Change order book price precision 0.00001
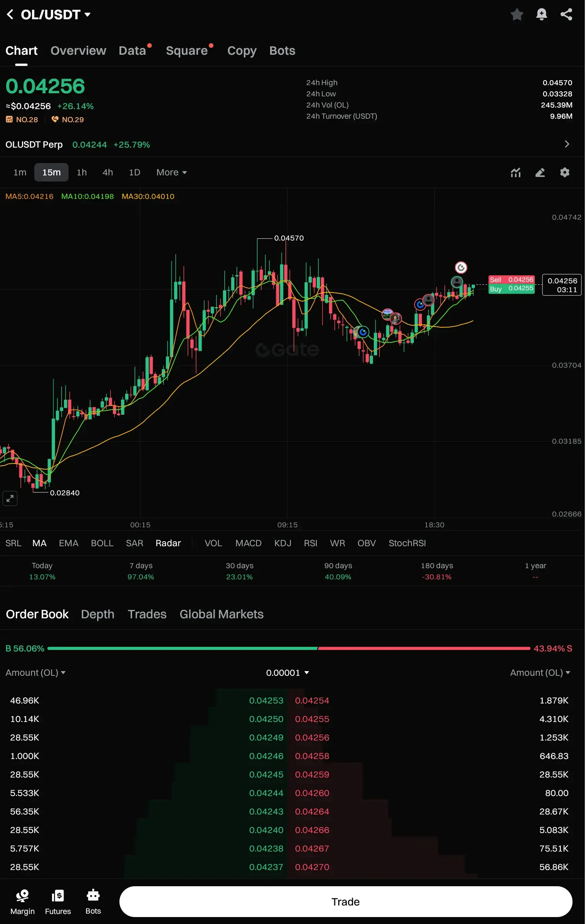The image size is (586, 924). pyautogui.click(x=287, y=673)
